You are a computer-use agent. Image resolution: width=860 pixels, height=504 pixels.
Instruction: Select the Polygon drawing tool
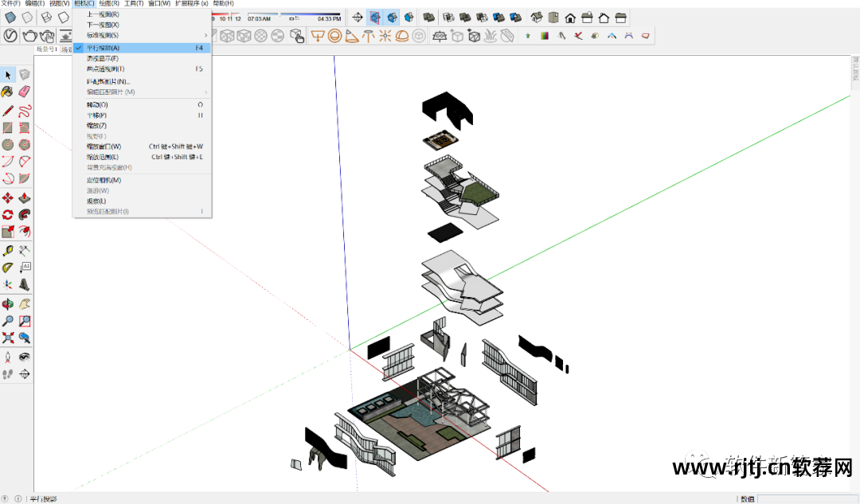click(x=24, y=145)
